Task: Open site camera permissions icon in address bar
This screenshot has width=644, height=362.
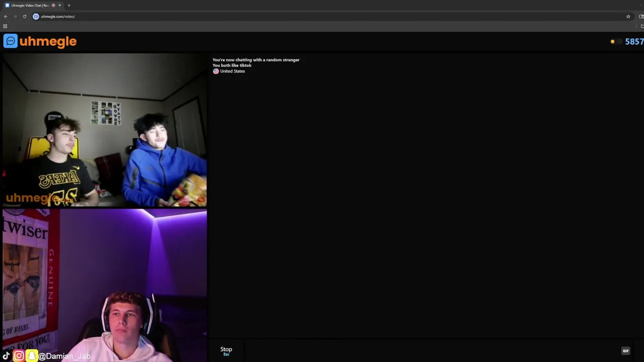Action: (x=36, y=17)
